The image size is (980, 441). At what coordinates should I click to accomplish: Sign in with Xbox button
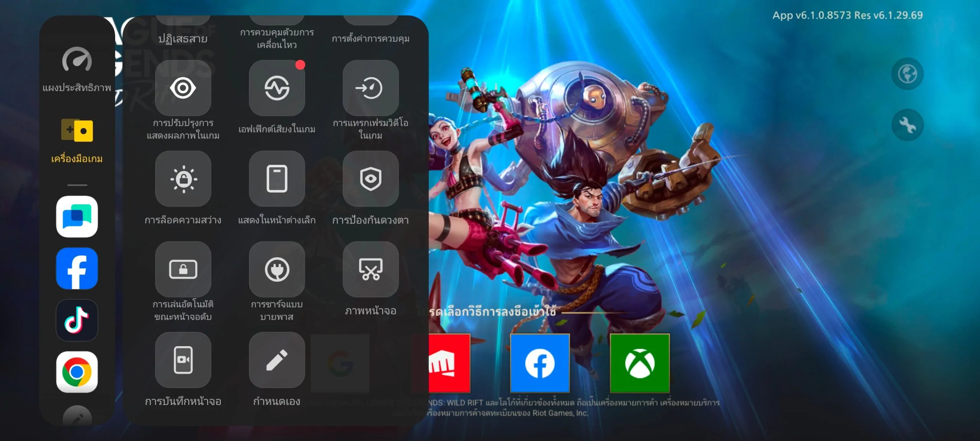[x=640, y=363]
